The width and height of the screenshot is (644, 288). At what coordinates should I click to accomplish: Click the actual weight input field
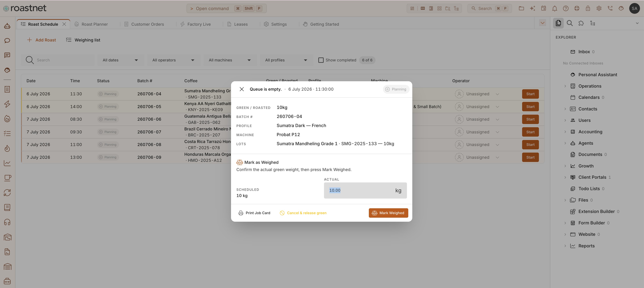tap(365, 190)
